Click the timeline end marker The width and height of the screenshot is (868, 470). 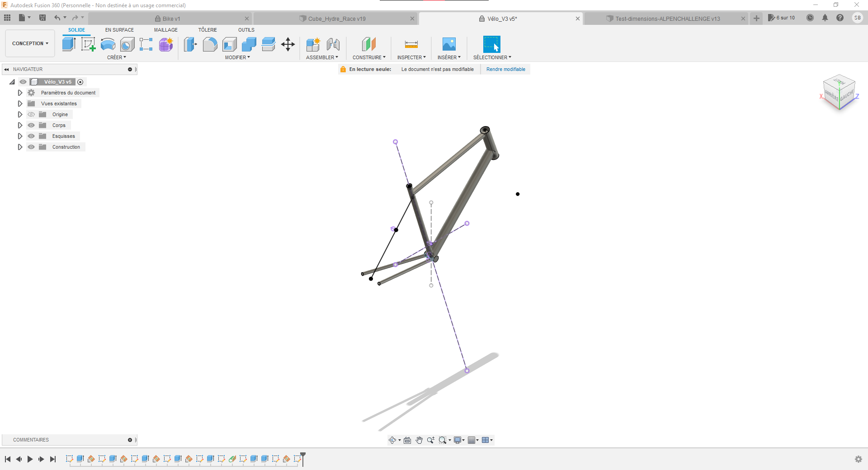303,458
